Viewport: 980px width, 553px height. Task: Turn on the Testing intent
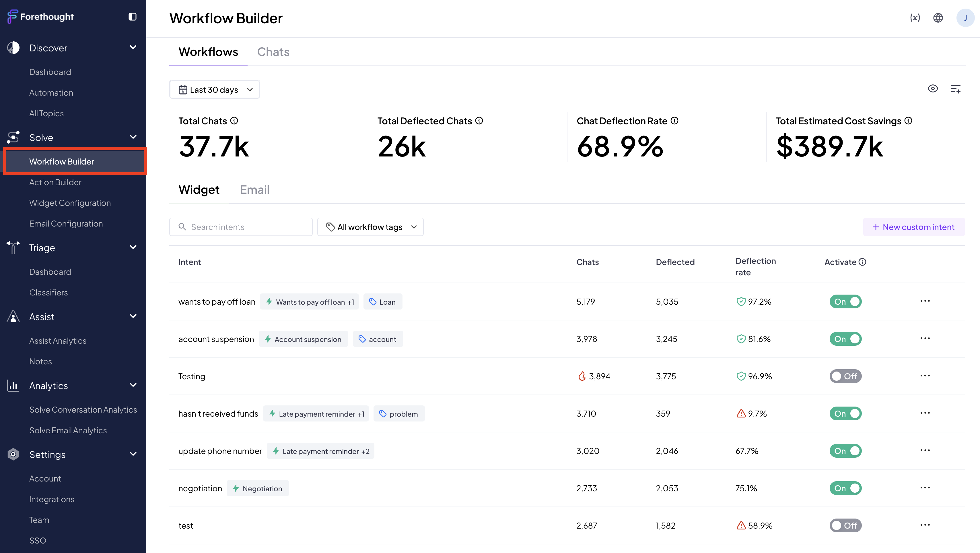tap(845, 376)
